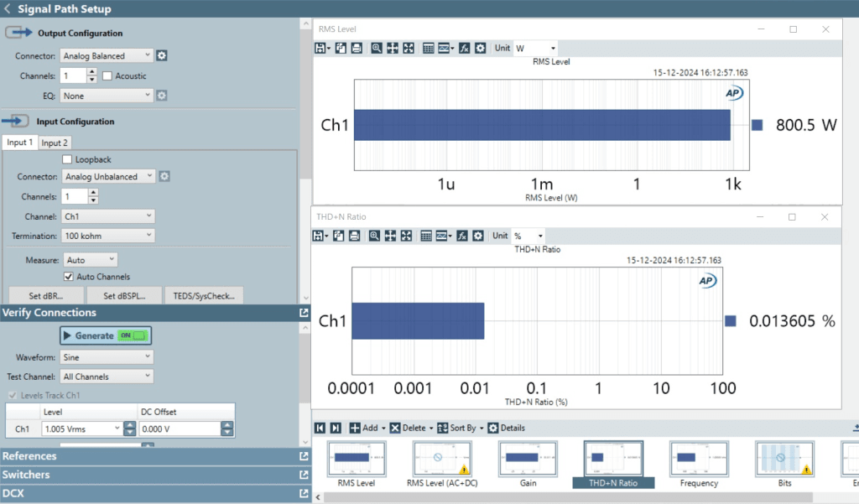This screenshot has width=859, height=504.
Task: Tick the Loopback checkbox
Action: 68,159
